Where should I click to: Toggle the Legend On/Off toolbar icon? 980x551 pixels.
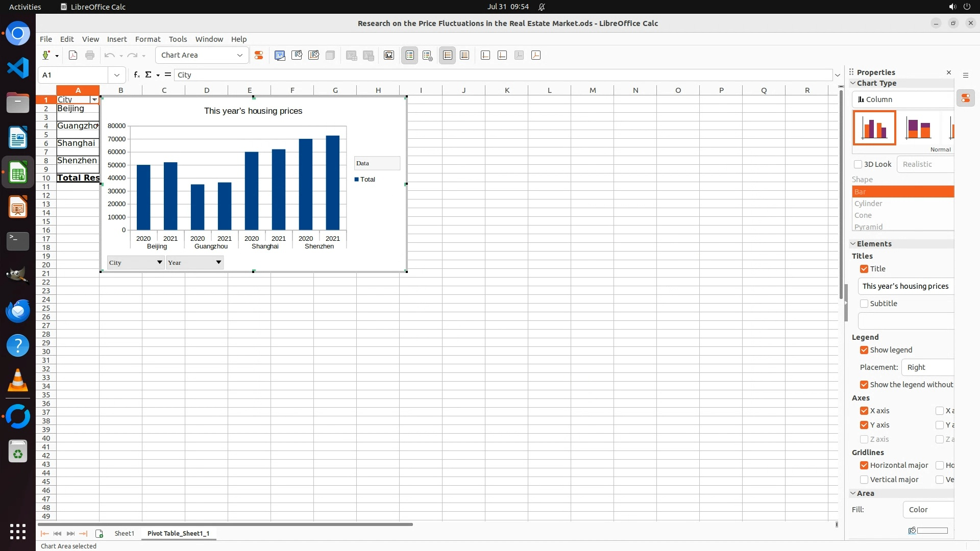tap(410, 56)
